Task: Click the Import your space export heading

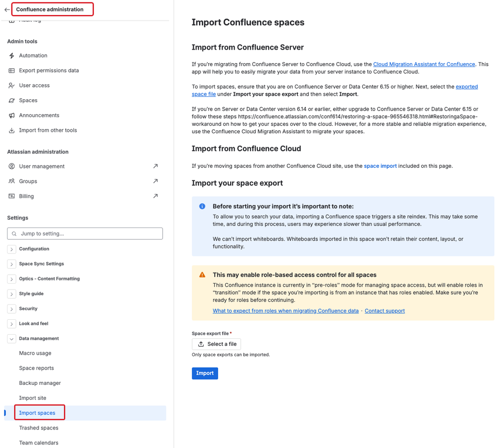Action: (237, 183)
